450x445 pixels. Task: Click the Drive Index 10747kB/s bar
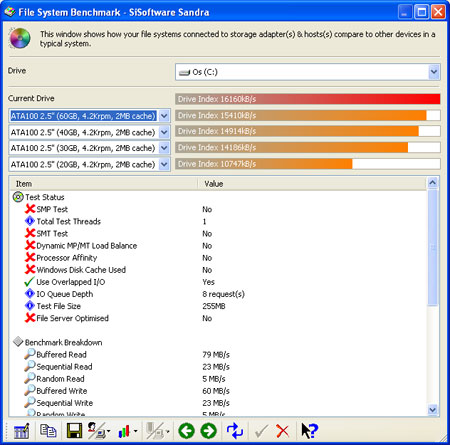point(308,164)
